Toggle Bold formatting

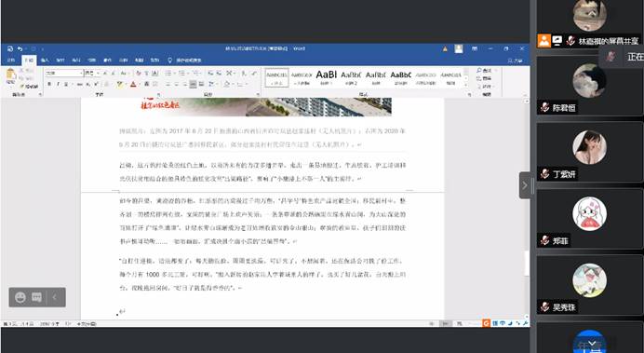(49, 84)
